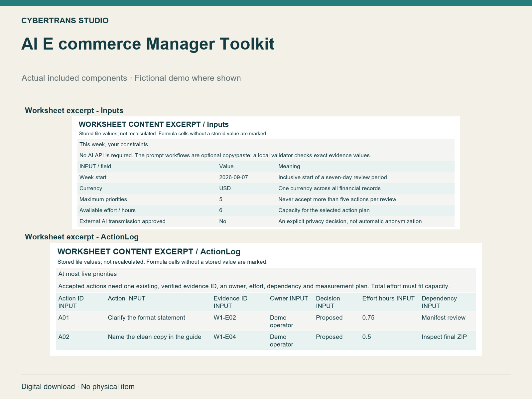Click the 'Dependency INPUT' column header
The image size is (532, 399).
(439, 302)
